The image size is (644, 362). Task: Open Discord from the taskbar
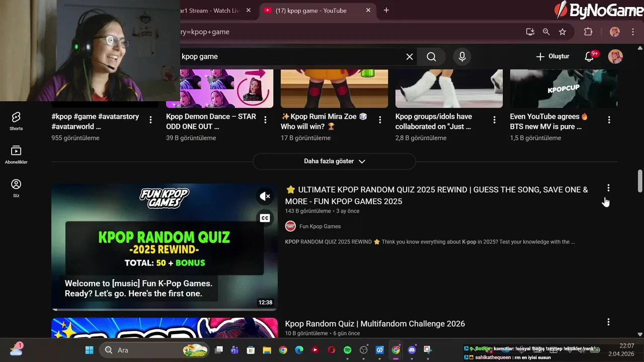tap(412, 350)
